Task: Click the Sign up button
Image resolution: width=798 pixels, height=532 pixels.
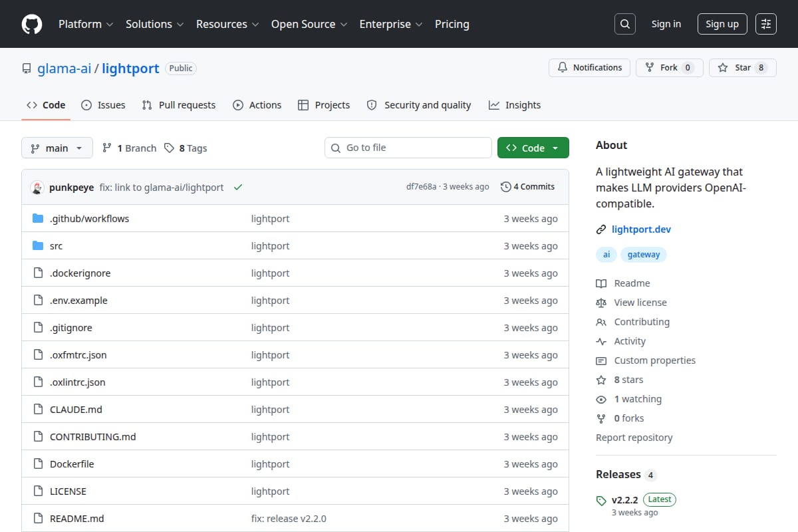Action: pos(722,24)
